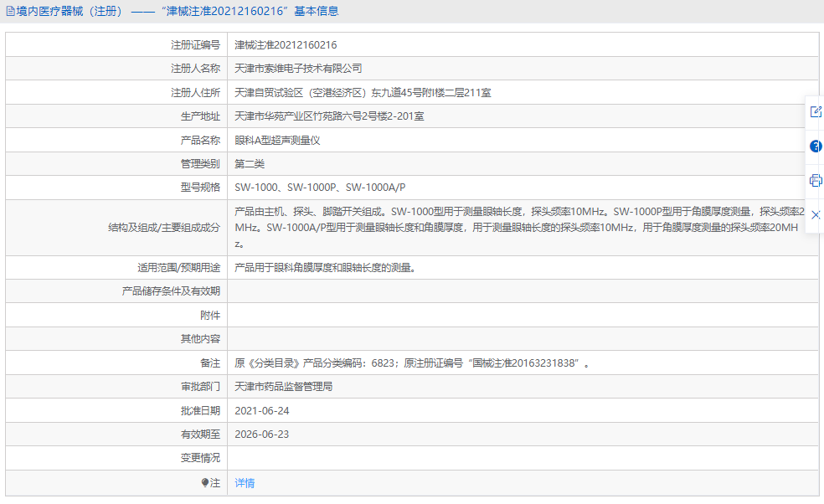The height and width of the screenshot is (504, 824).
Task: Click product name 眼科A型超声测量仪
Action: click(x=277, y=141)
